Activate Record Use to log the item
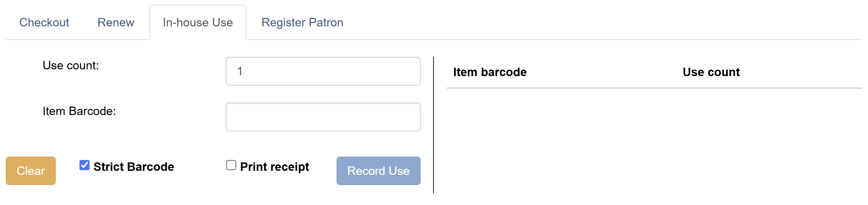Screen dimensions: 868x205 click(x=378, y=171)
